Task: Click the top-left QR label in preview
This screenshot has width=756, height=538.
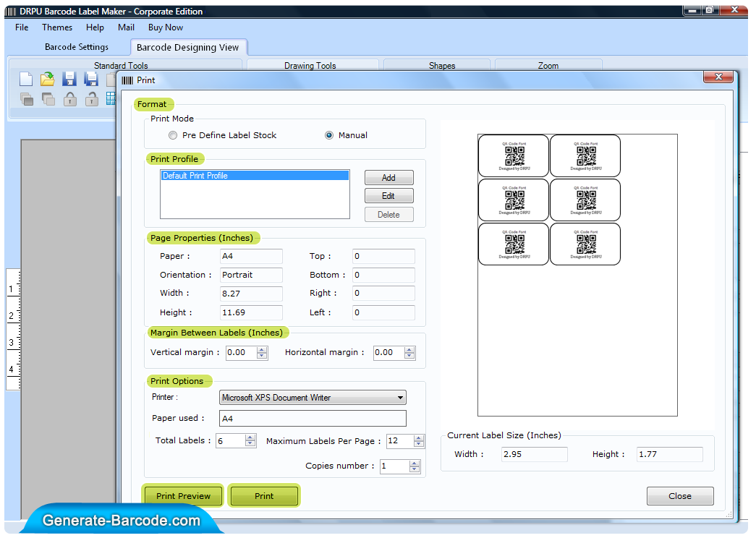Action: pos(514,155)
